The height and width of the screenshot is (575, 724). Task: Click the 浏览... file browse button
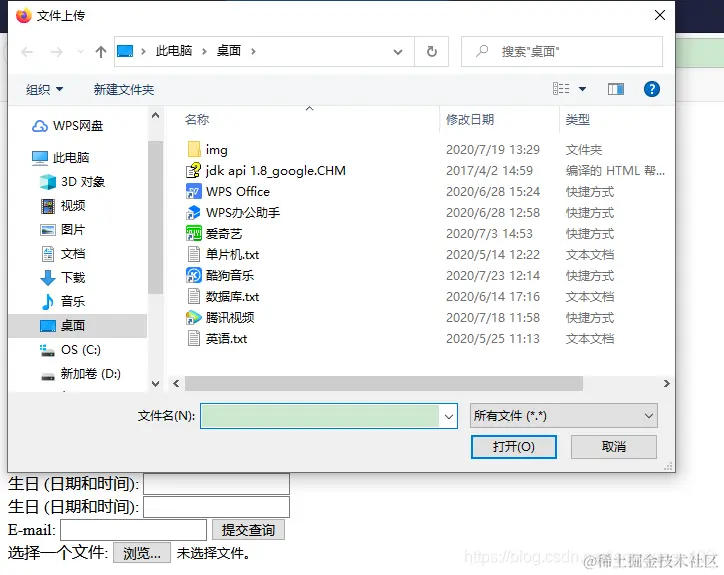(x=142, y=552)
